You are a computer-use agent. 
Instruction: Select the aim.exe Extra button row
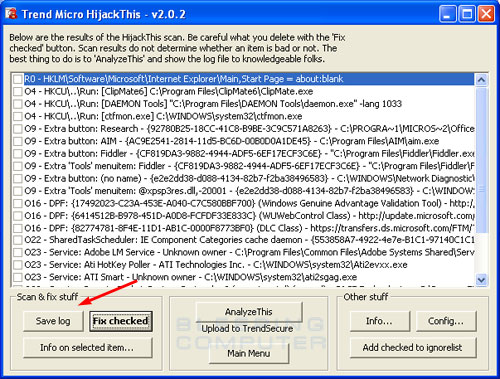[x=231, y=141]
